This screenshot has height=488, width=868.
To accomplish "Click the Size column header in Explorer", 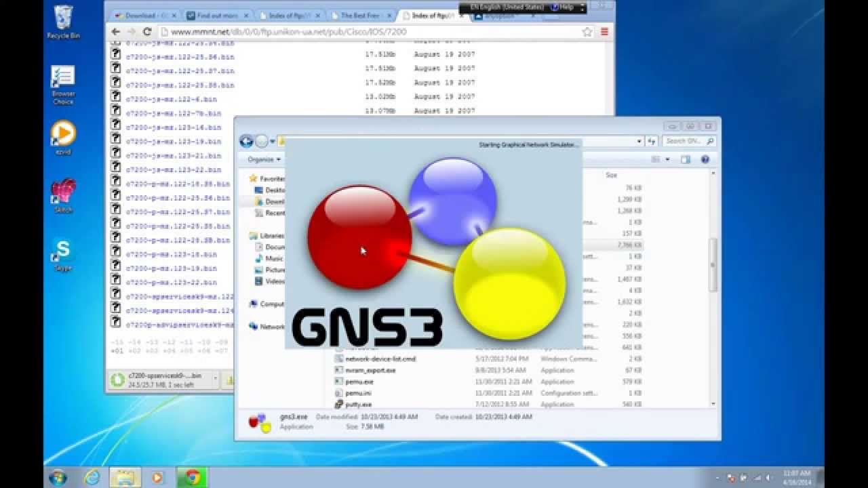I will (611, 175).
